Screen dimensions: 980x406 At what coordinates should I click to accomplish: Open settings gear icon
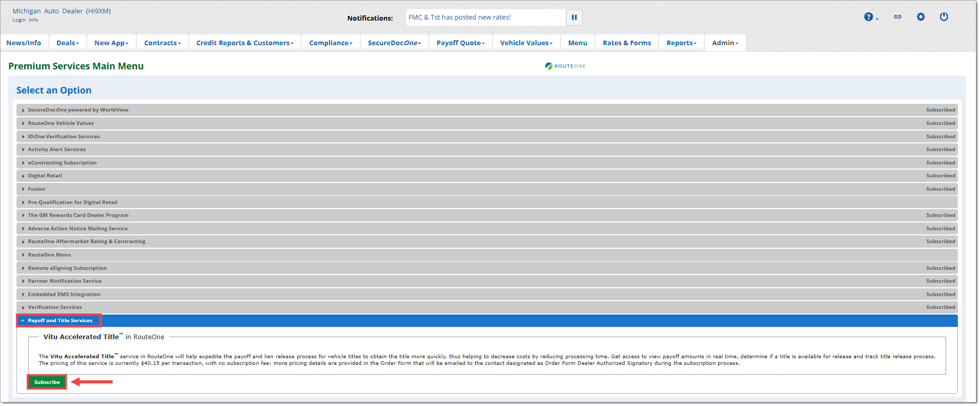[921, 17]
